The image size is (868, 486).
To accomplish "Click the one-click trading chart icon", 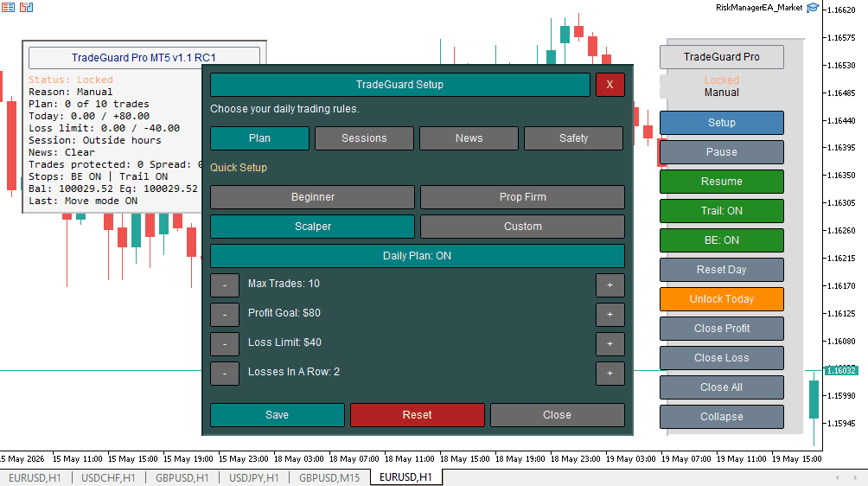I will (26, 7).
